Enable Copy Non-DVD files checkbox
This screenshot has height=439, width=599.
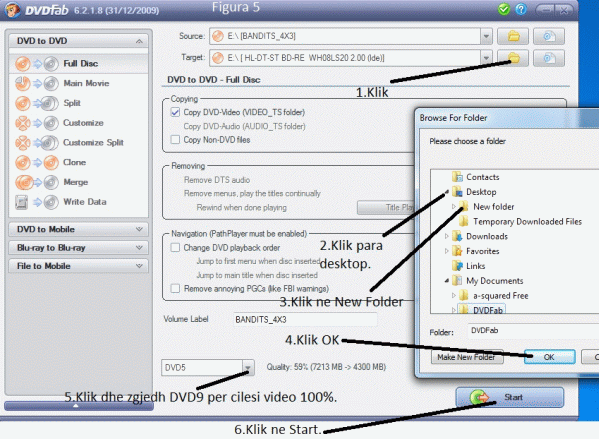[175, 140]
